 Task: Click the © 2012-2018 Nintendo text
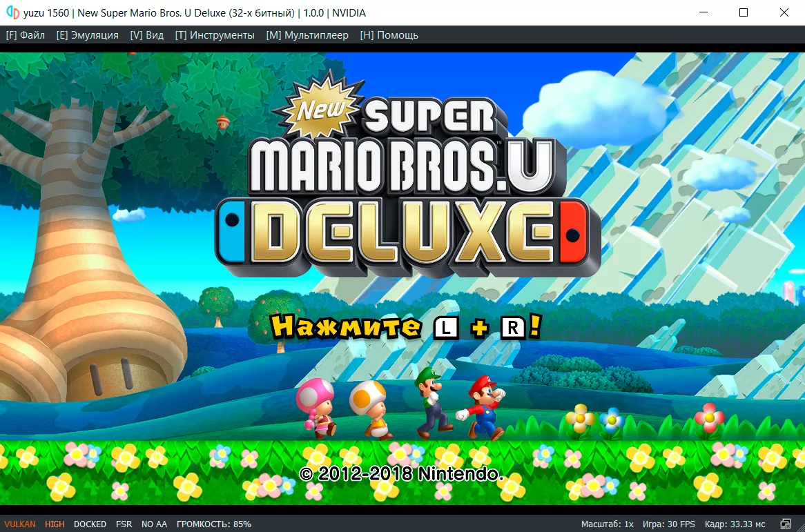401,473
